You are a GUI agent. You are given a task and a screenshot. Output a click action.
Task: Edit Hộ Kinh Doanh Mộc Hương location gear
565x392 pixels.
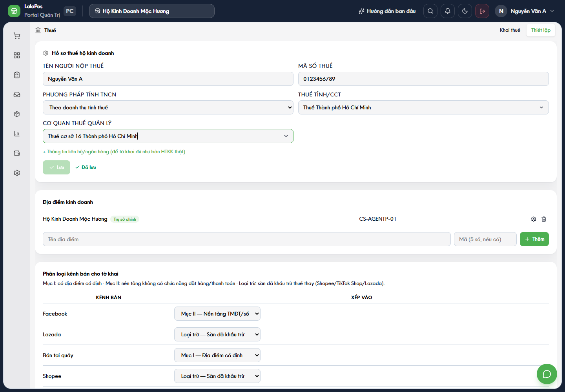coord(534,219)
